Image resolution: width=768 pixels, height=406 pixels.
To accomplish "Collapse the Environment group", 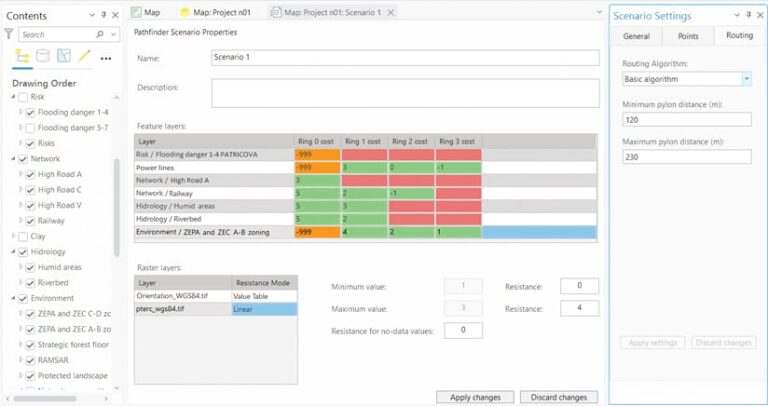I will pyautogui.click(x=13, y=298).
